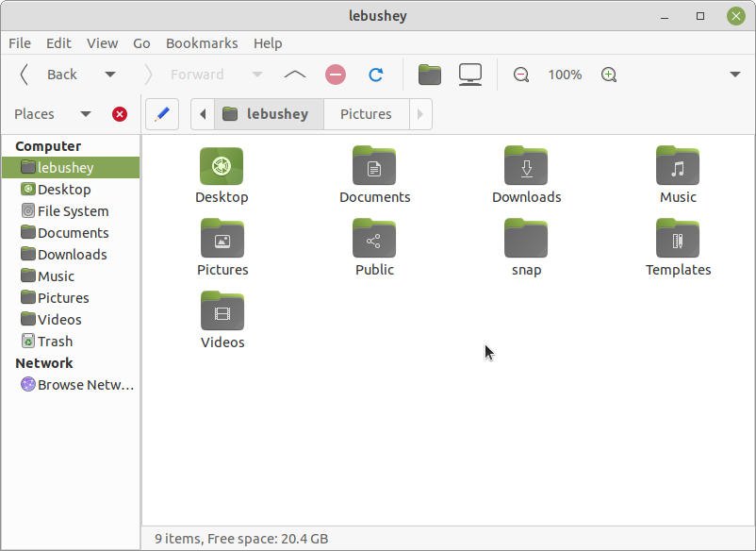The width and height of the screenshot is (756, 551).
Task: Open the view options dropdown at toolbar right
Action: click(x=735, y=75)
